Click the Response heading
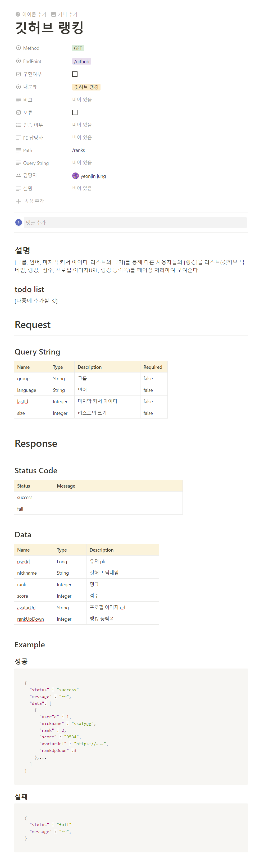Image resolution: width=269 pixels, height=868 pixels. 36,443
